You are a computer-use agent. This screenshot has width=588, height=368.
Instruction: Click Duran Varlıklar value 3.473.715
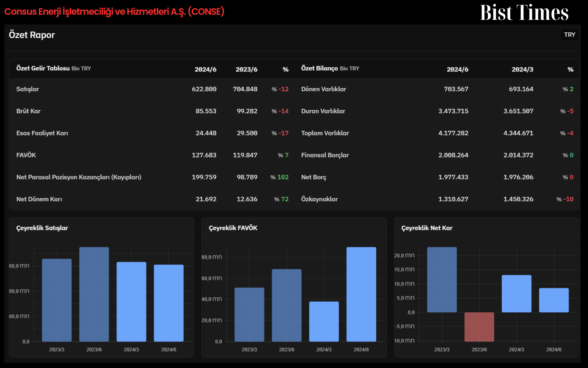click(453, 111)
